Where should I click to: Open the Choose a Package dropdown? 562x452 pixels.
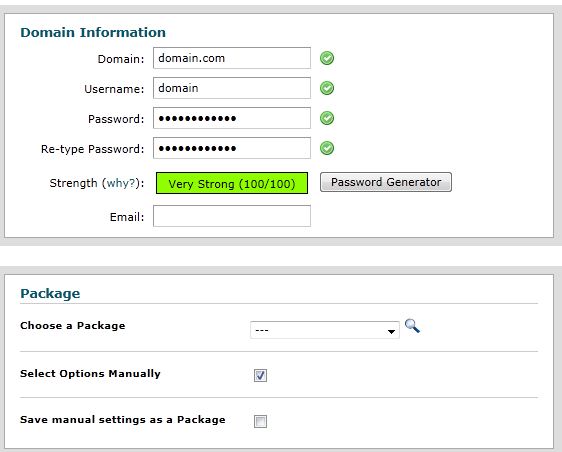[x=325, y=330]
